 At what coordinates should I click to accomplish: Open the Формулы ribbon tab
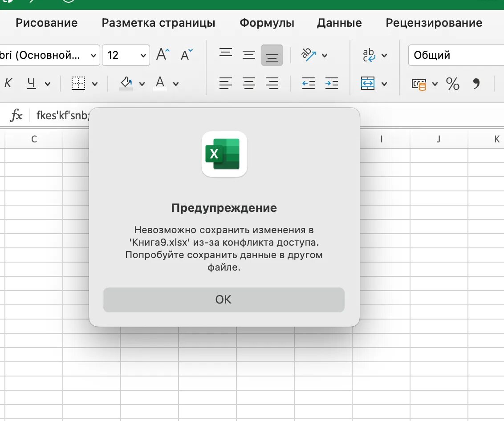[x=267, y=23]
